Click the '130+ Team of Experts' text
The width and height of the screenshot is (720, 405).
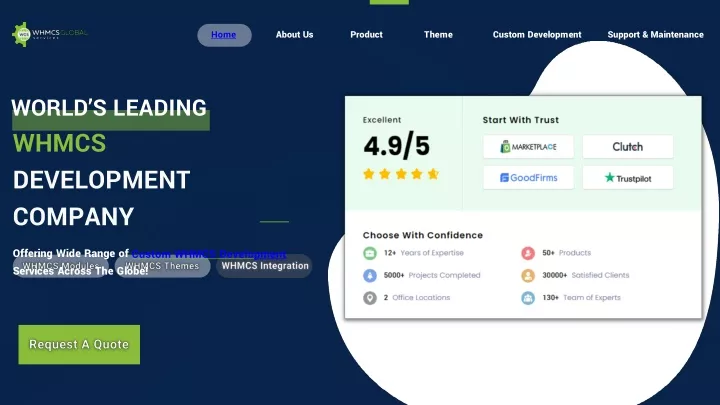(581, 298)
